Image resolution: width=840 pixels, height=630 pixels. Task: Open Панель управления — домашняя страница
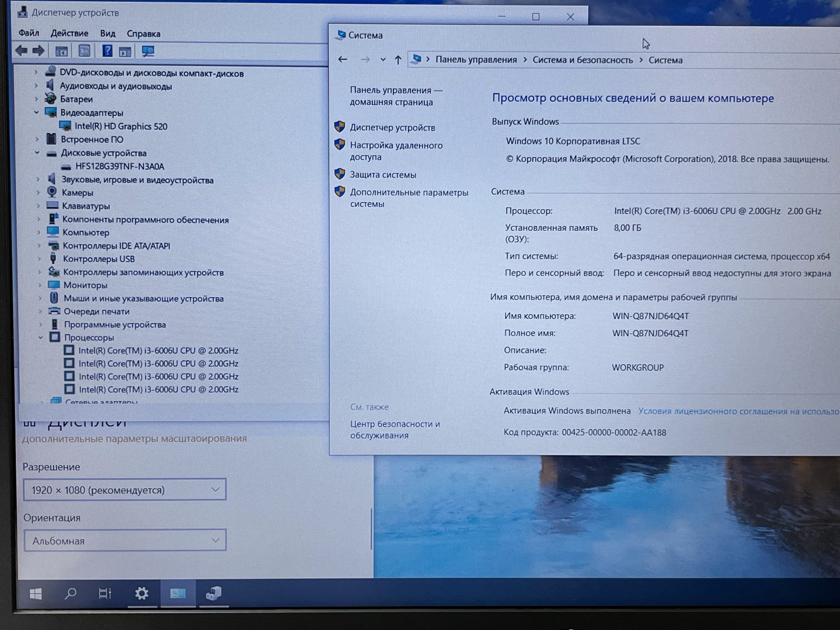[x=396, y=96]
